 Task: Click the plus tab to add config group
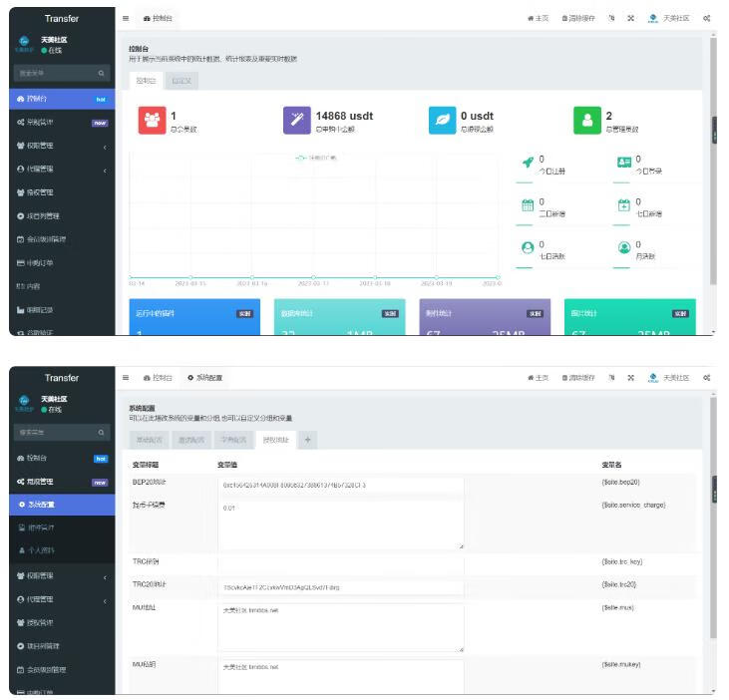click(307, 440)
